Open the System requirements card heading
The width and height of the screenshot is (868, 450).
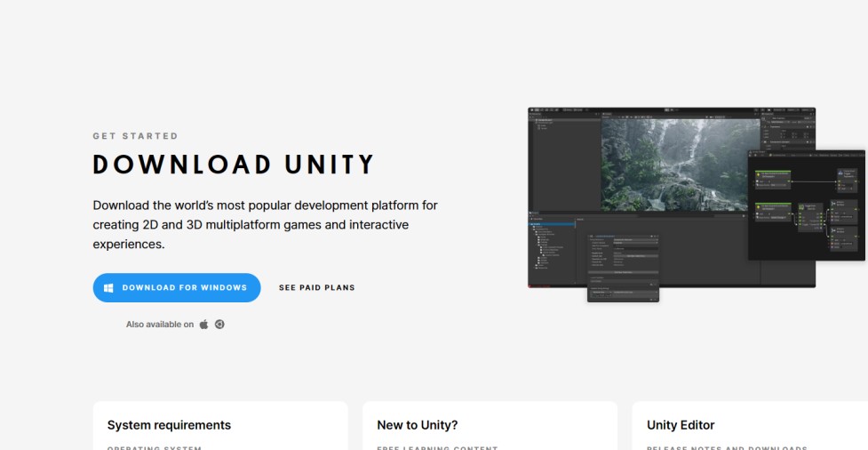point(169,425)
